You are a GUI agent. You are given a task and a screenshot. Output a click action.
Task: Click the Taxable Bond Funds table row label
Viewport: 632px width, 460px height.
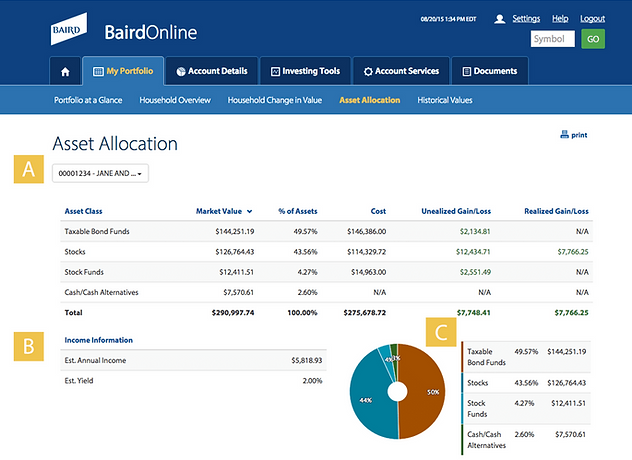tap(97, 231)
